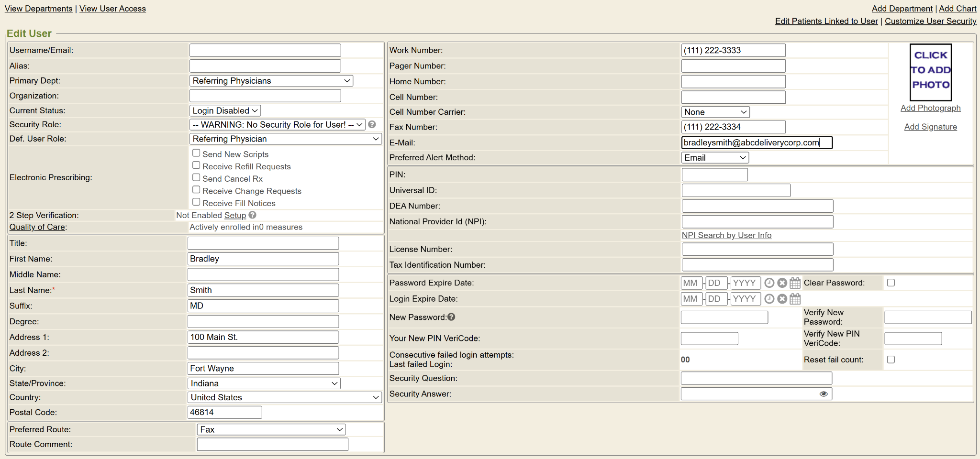Click the Click To Add Photo thumbnail
Screen dimensions: 980x459
[930, 72]
